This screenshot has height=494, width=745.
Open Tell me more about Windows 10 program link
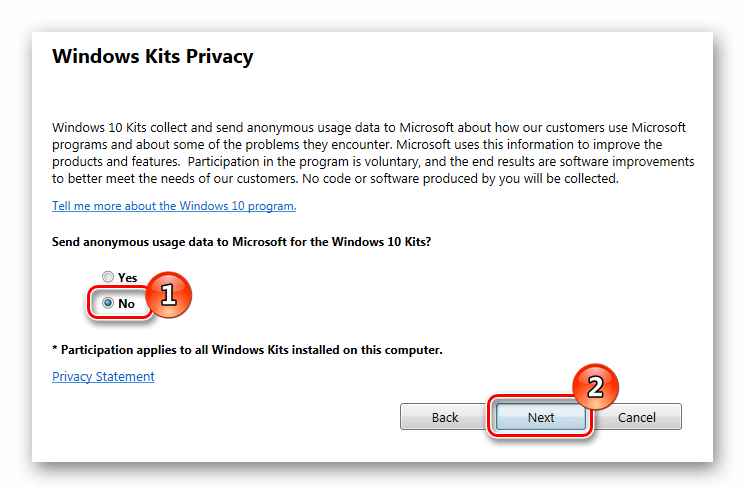coord(174,206)
